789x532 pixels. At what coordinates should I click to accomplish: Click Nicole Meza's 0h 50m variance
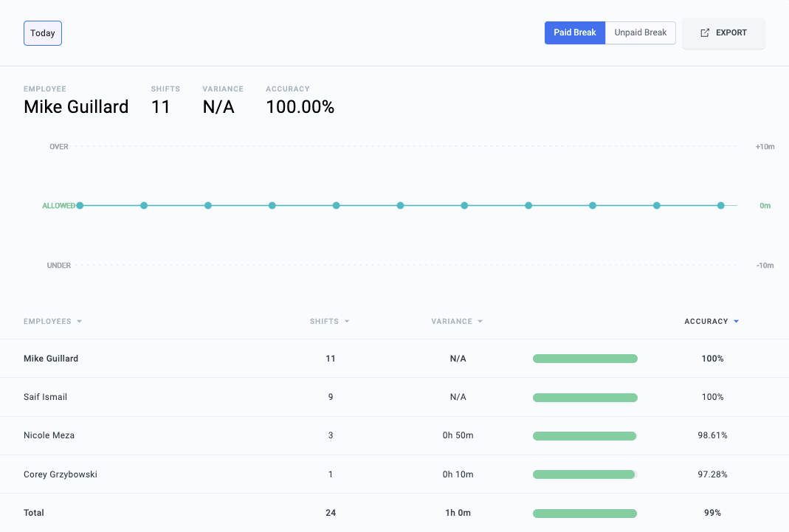coord(458,435)
